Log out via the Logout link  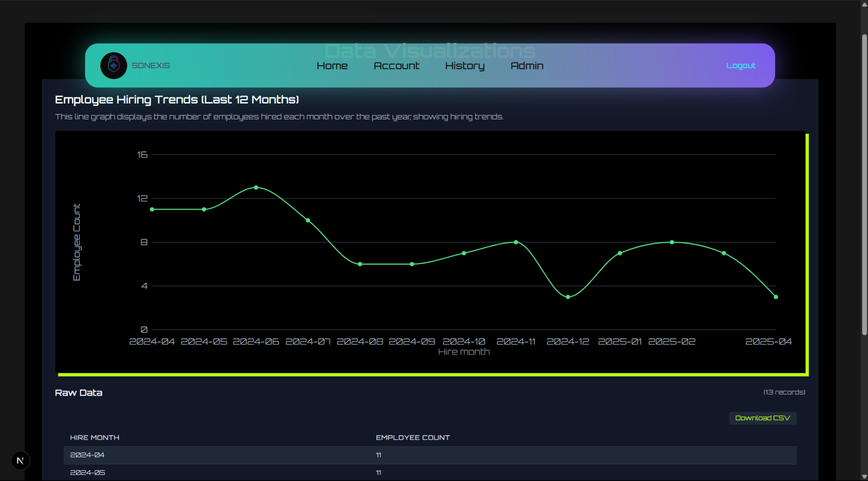pyautogui.click(x=741, y=66)
